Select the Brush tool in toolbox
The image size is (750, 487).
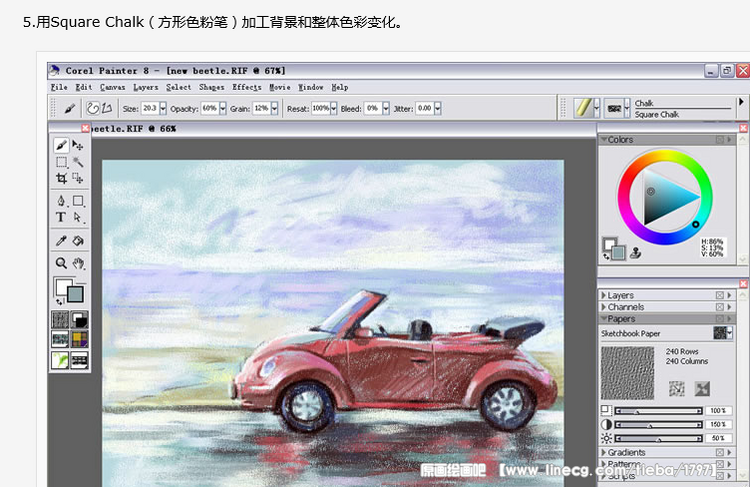pos(61,144)
